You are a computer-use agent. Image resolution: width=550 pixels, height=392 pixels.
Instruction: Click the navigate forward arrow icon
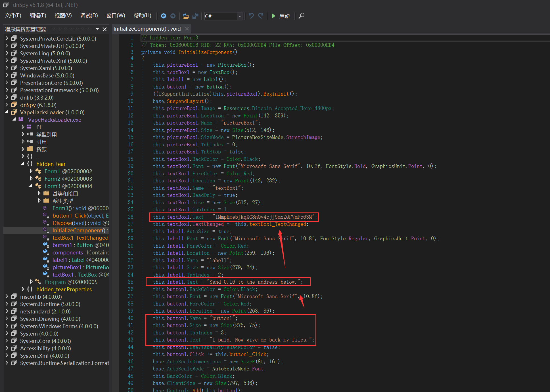173,16
